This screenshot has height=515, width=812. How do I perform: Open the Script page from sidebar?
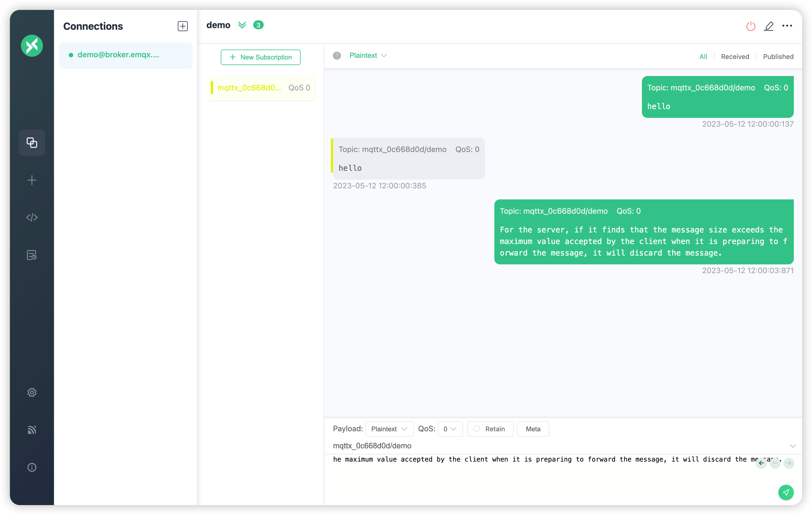coord(32,217)
